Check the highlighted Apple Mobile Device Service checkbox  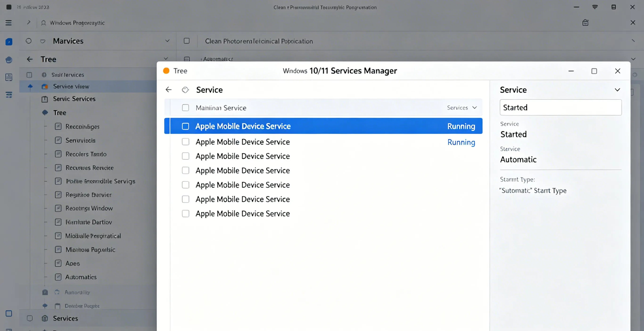(186, 126)
